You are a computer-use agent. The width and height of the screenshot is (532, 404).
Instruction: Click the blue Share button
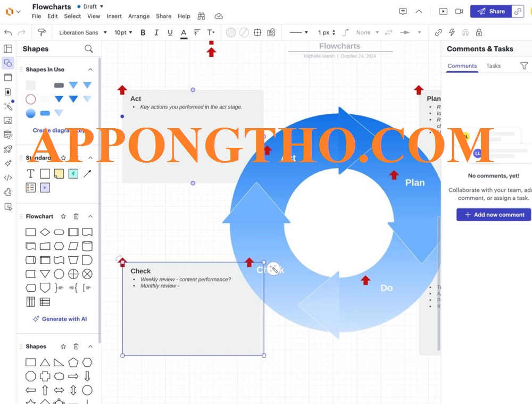[491, 11]
